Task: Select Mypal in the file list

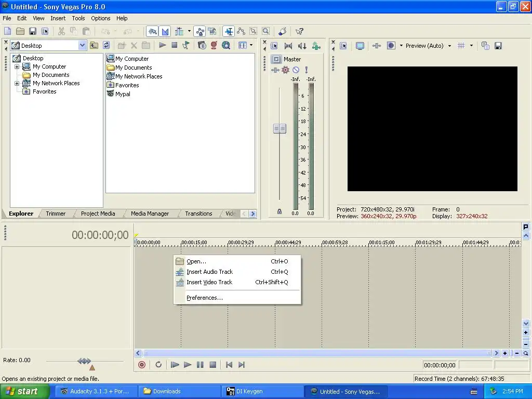Action: point(123,95)
